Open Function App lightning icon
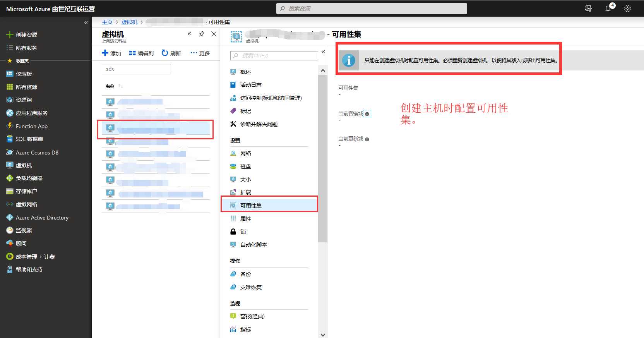Image resolution: width=644 pixels, height=338 pixels. click(10, 126)
